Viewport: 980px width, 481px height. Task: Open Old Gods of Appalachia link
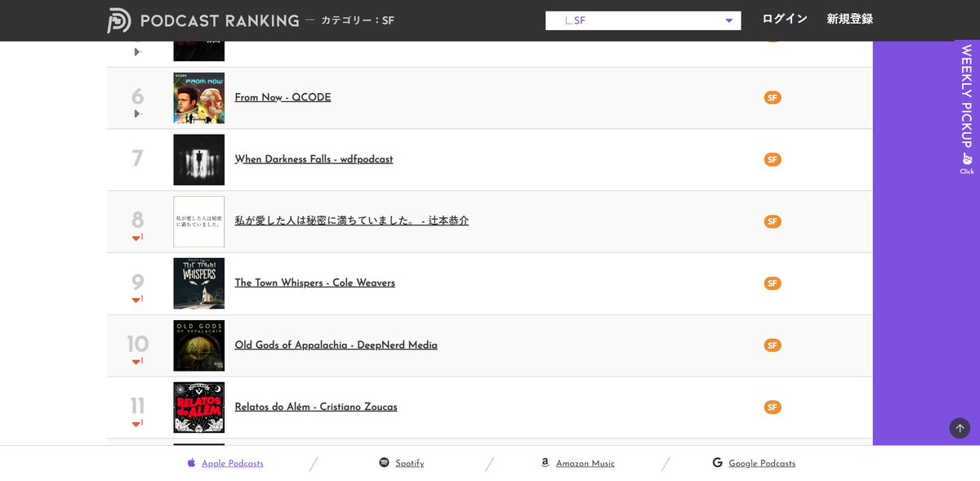[x=336, y=345]
